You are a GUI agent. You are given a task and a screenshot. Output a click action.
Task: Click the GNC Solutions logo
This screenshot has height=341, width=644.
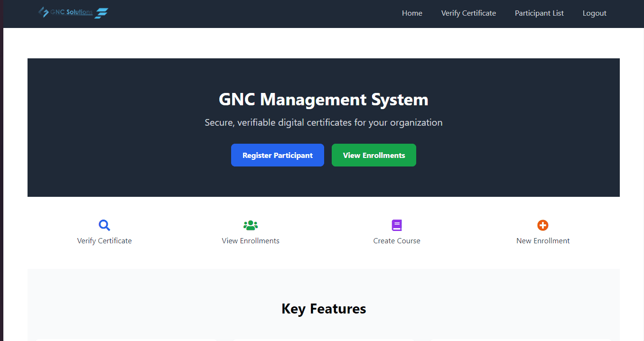[x=73, y=13]
